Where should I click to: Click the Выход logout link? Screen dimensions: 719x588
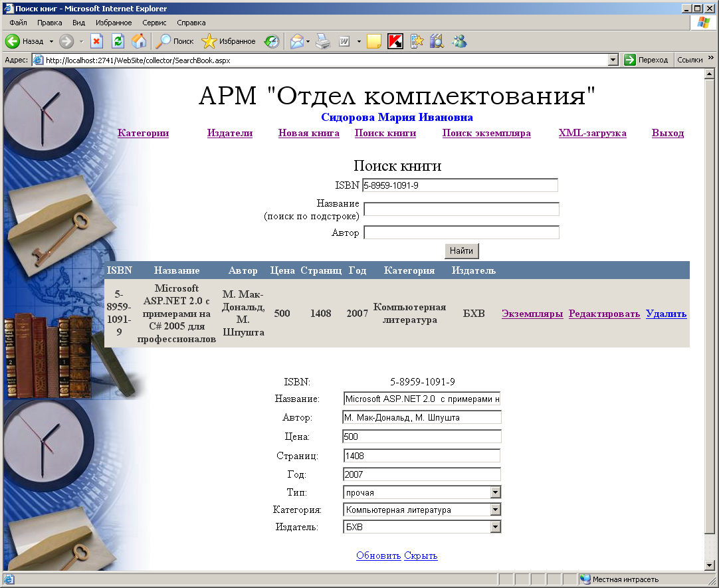coord(668,133)
